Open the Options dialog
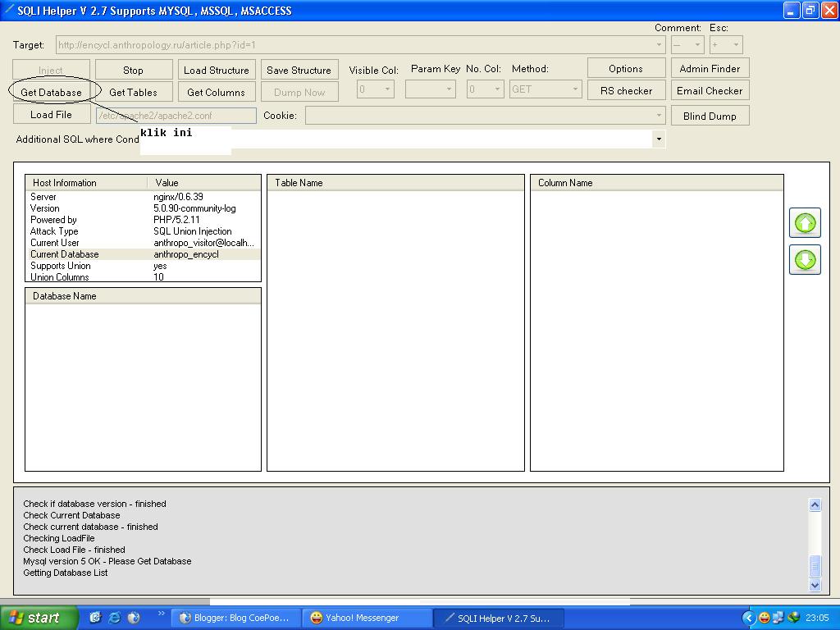The height and width of the screenshot is (630, 840). coord(626,68)
